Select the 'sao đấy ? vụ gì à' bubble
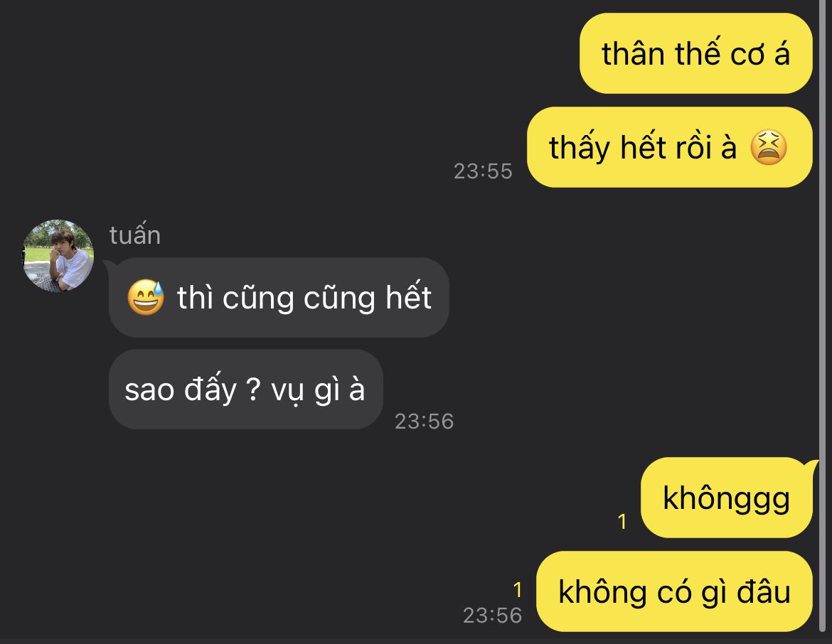This screenshot has width=832, height=644. tap(245, 390)
